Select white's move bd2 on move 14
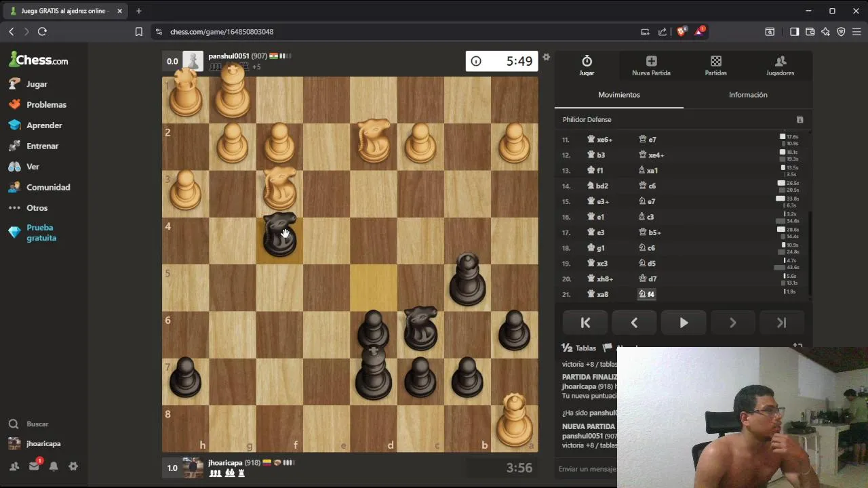 pyautogui.click(x=597, y=186)
